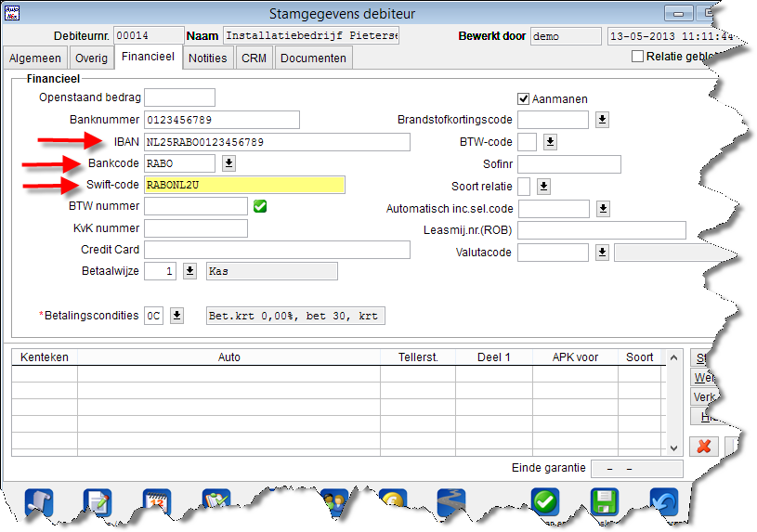Select the Financieel tab
757x532 pixels.
coord(149,57)
